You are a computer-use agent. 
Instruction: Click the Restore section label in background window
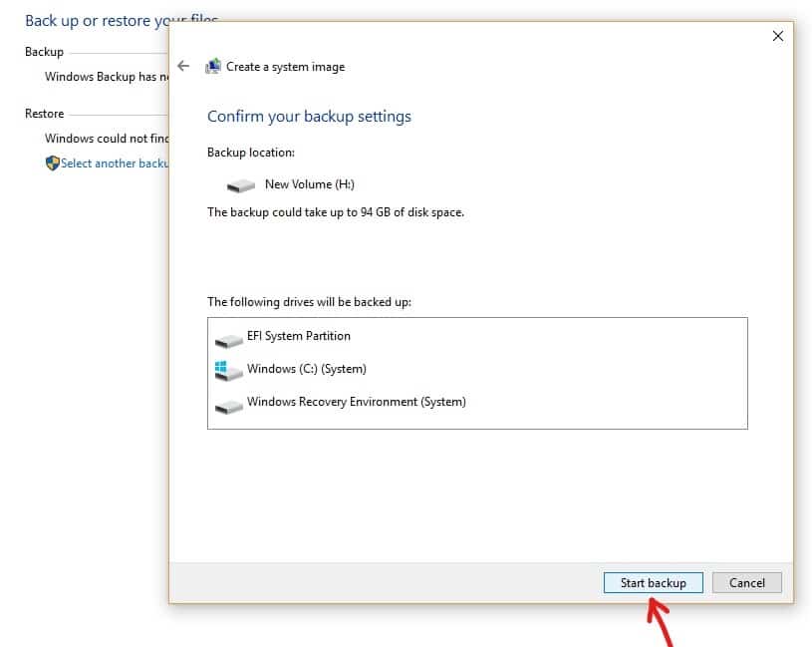(45, 114)
